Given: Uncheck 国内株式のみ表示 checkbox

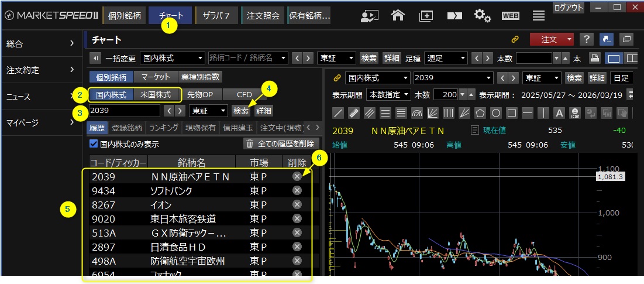Looking at the screenshot, I should pos(94,143).
